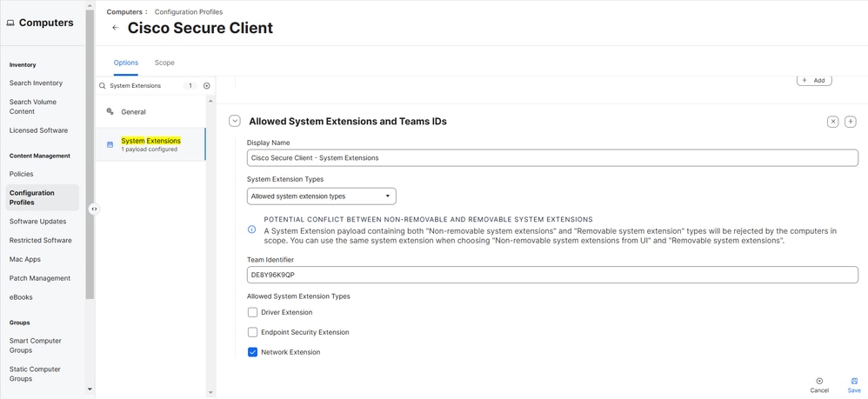Image resolution: width=868 pixels, height=399 pixels.
Task: Click the remove (X) icon for payload section
Action: [x=832, y=122]
